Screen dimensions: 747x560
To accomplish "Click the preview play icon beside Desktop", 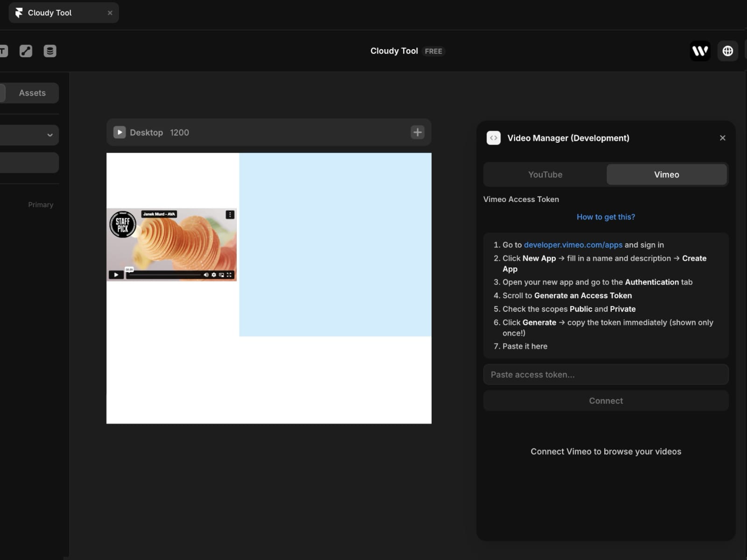I will [120, 133].
